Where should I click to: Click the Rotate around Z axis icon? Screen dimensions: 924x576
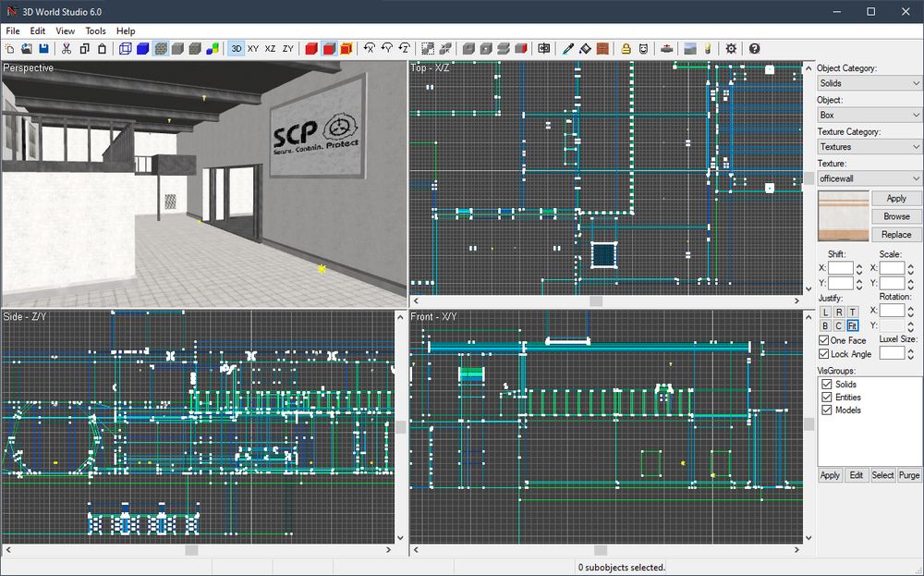pos(405,48)
